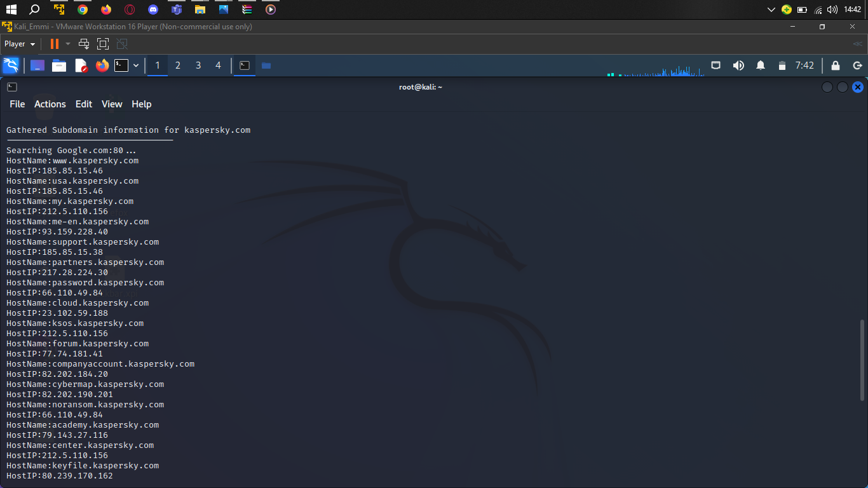
Task: Select the blue folder window in Kali taskbar
Action: (x=266, y=65)
